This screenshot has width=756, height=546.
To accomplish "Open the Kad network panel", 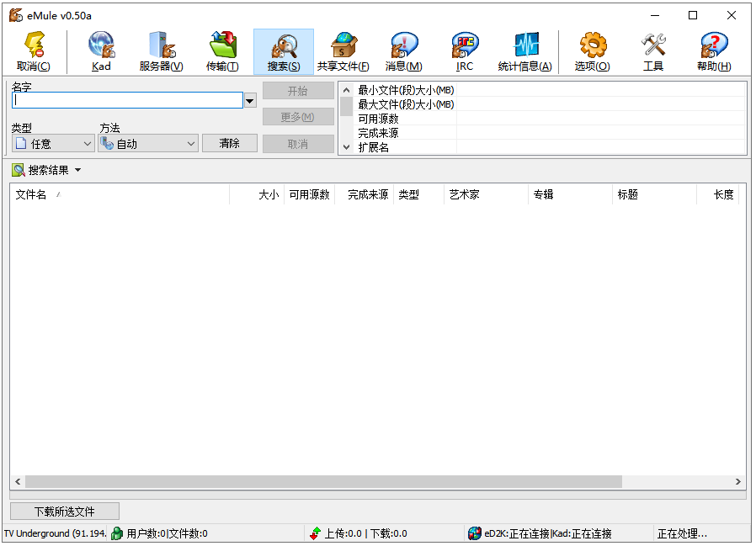I will (101, 51).
